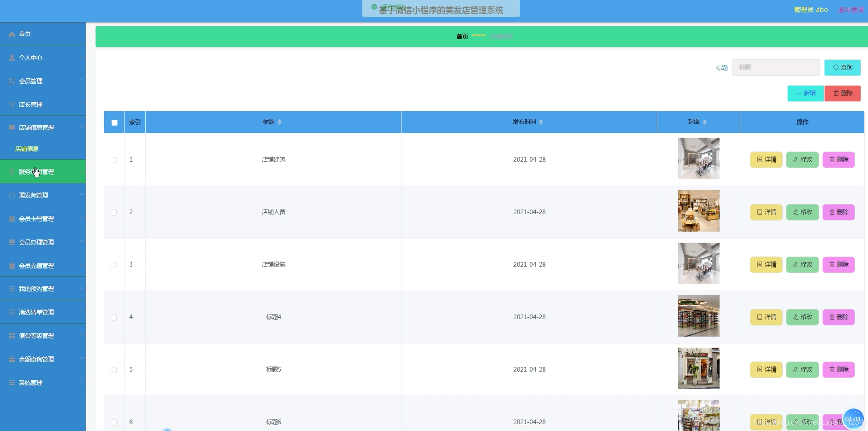Check the box for row 店铺建筑
Viewport: 868px width, 431px height.
113,160
